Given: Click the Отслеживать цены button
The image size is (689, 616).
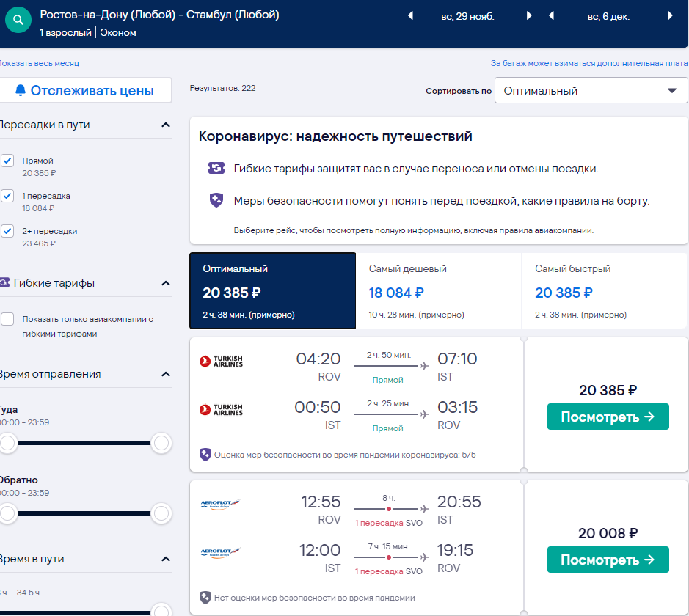Looking at the screenshot, I should coord(86,90).
